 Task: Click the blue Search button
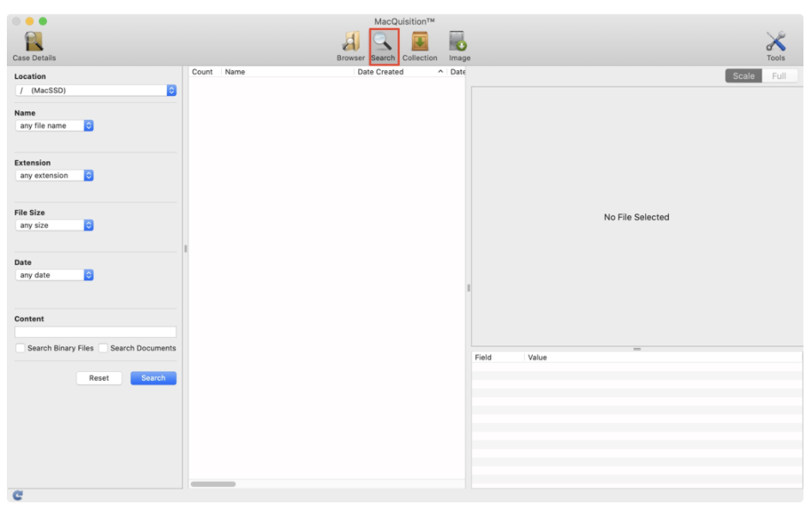pyautogui.click(x=153, y=378)
